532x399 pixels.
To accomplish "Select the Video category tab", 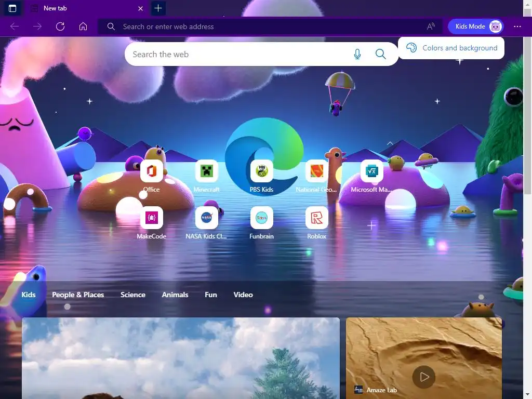I will tap(243, 295).
